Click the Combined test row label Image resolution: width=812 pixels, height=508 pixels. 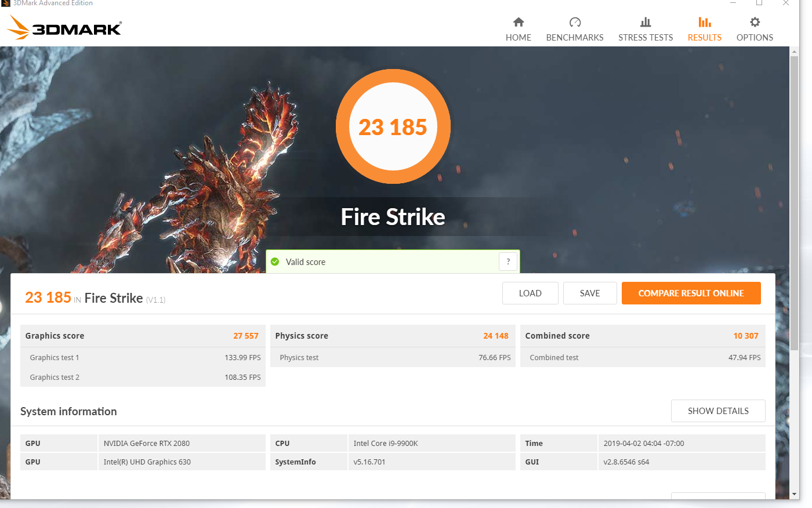click(554, 358)
